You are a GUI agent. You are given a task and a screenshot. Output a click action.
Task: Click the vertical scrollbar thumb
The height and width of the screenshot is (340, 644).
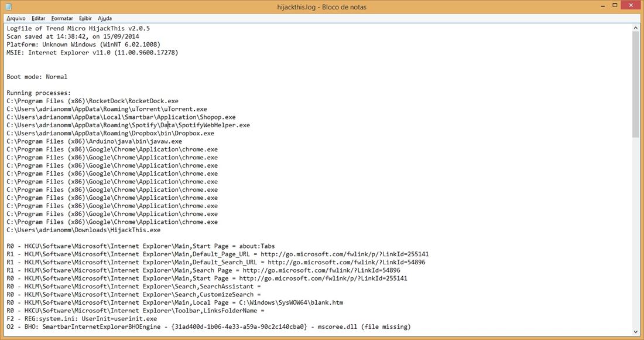pos(636,84)
